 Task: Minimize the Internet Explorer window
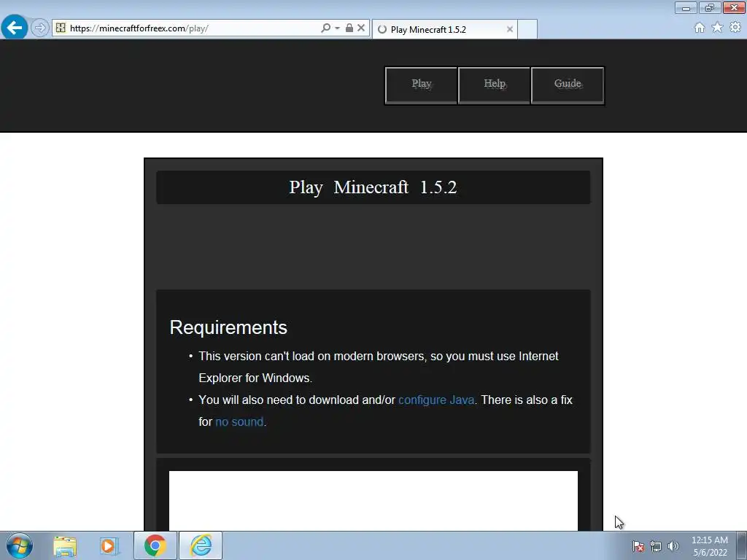coord(686,7)
